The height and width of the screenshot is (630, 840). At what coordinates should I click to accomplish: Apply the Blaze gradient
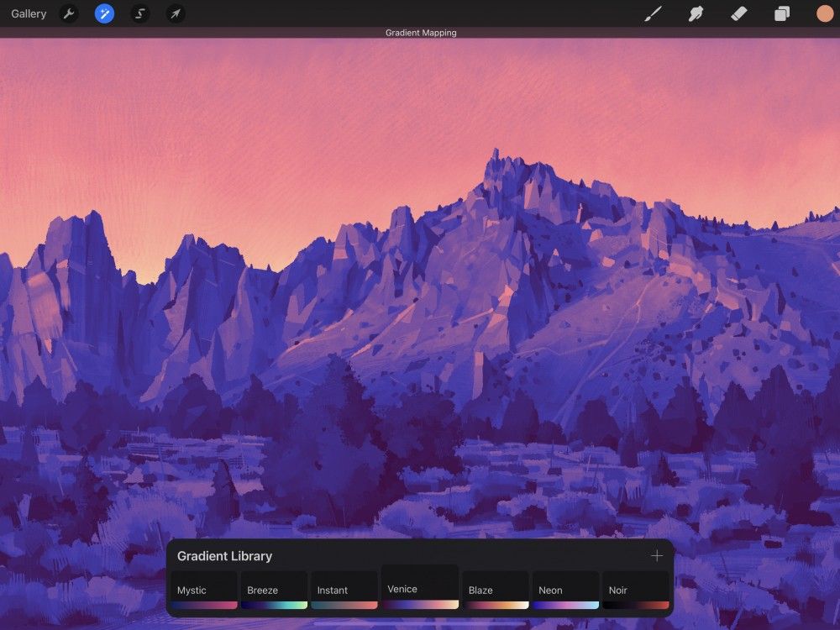496,588
